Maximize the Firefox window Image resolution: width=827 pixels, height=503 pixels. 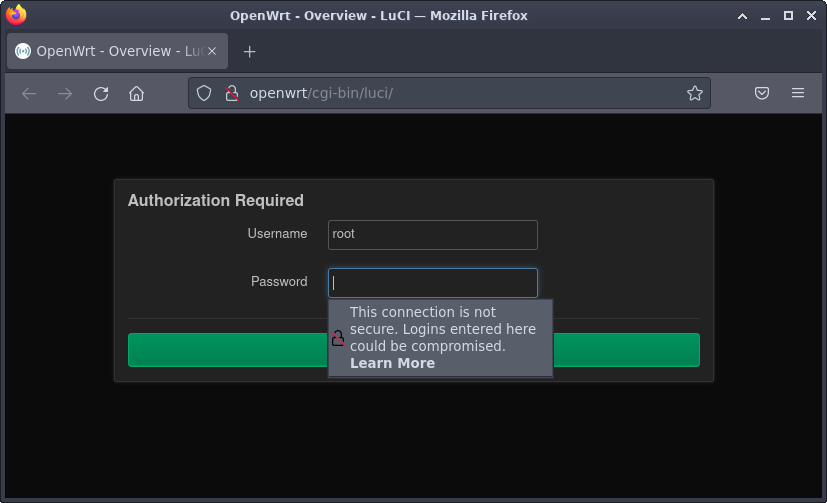pyautogui.click(x=788, y=15)
